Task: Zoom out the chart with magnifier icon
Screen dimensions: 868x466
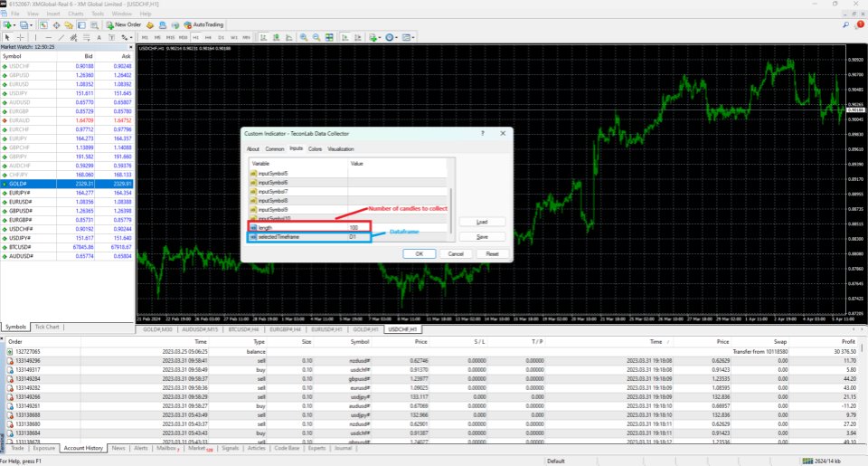Action: [316, 38]
